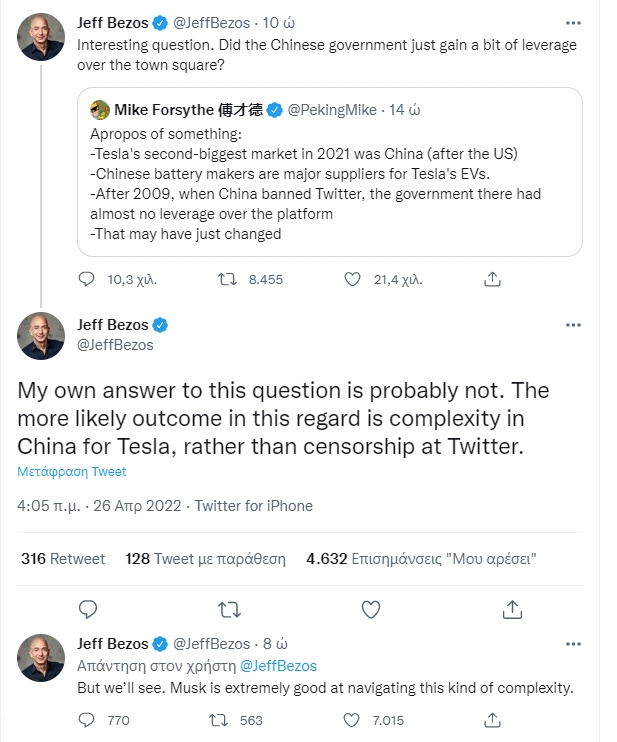Viewport: 617px width, 742px height.
Task: Retweet the first tweet with 8.455 retweets
Action: (x=227, y=281)
